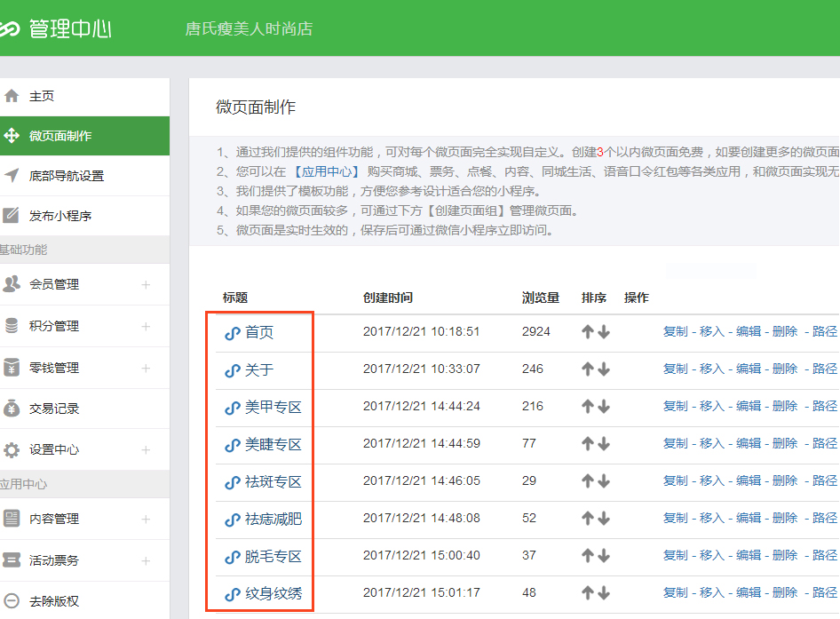
Task: Click the home icon beside 主页
Action: [12, 96]
